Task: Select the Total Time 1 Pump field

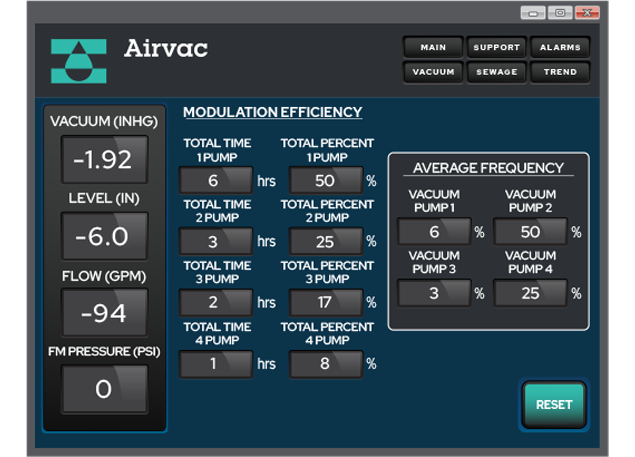Action: [x=214, y=181]
